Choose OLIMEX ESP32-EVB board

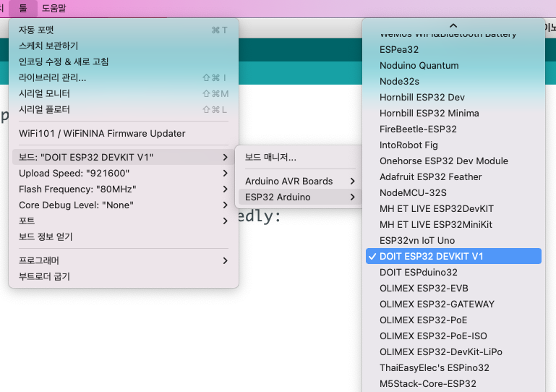tap(453, 289)
